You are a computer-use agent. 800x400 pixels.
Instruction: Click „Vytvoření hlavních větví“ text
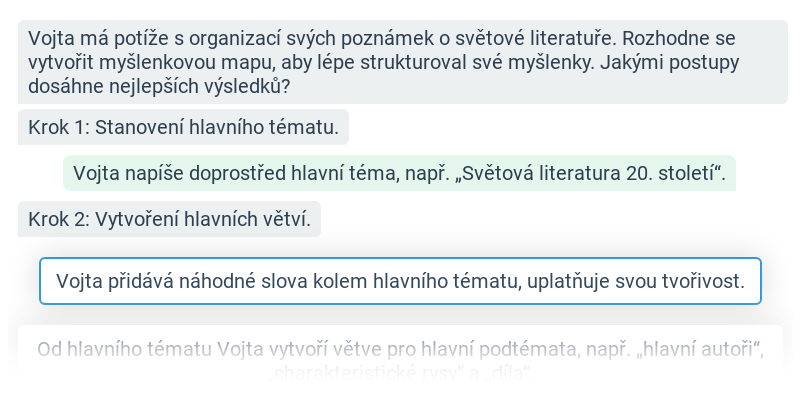coord(203,219)
